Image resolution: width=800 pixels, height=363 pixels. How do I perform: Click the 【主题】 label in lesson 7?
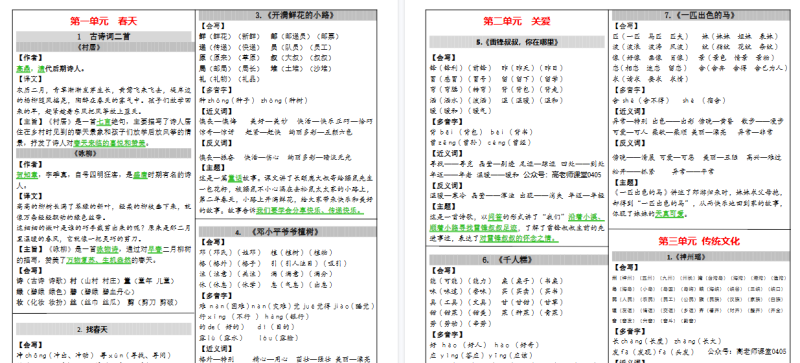(627, 182)
